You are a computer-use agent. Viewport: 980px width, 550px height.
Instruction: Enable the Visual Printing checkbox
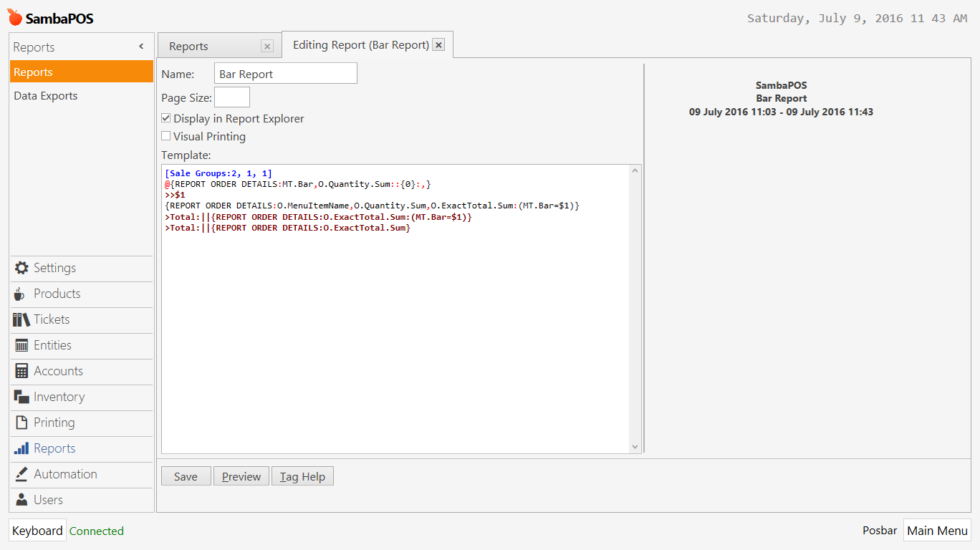(x=165, y=136)
